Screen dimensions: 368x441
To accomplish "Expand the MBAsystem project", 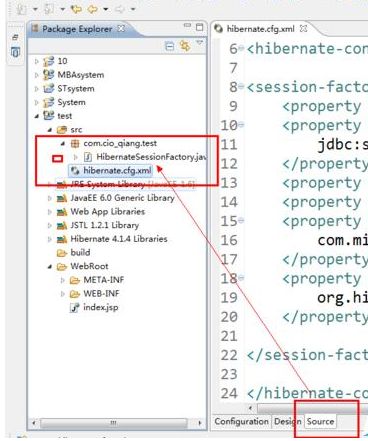I will pos(37,75).
